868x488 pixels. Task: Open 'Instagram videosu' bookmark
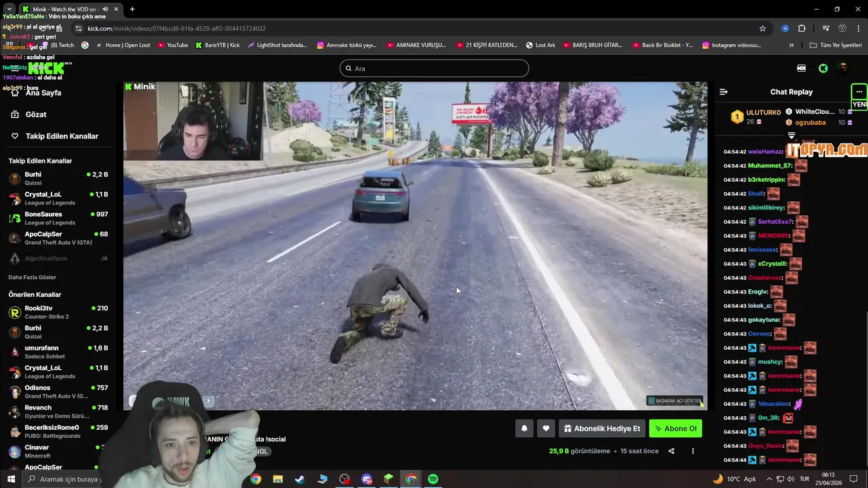coord(731,45)
